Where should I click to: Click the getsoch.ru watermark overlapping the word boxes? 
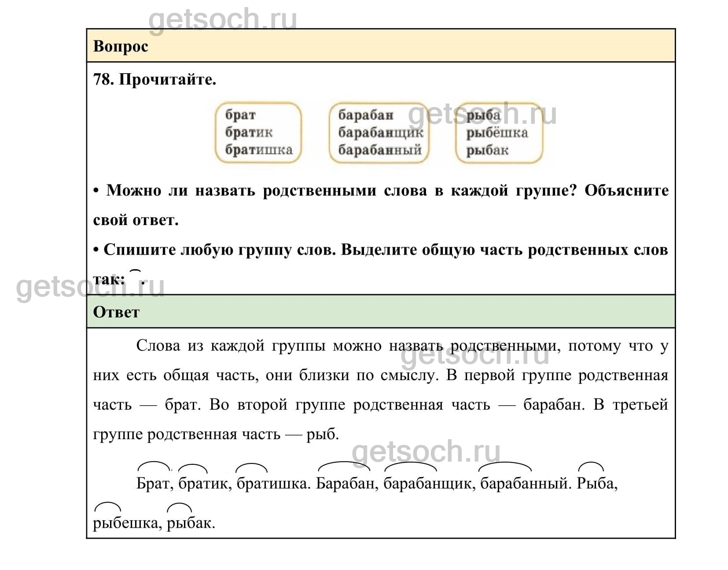pyautogui.click(x=482, y=114)
